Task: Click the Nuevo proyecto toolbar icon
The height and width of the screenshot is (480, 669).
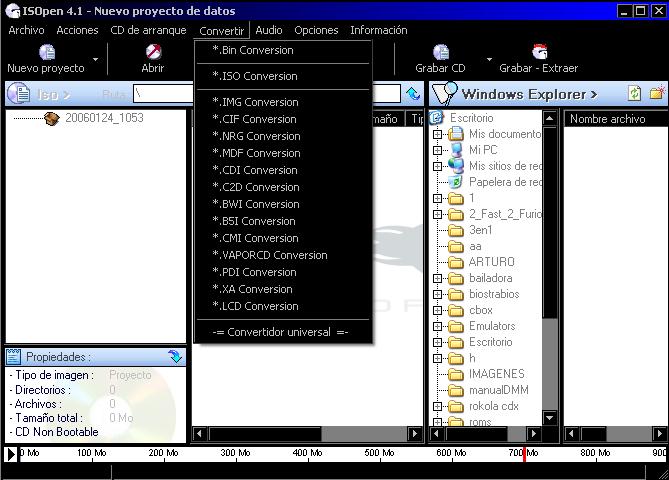Action: (x=46, y=52)
